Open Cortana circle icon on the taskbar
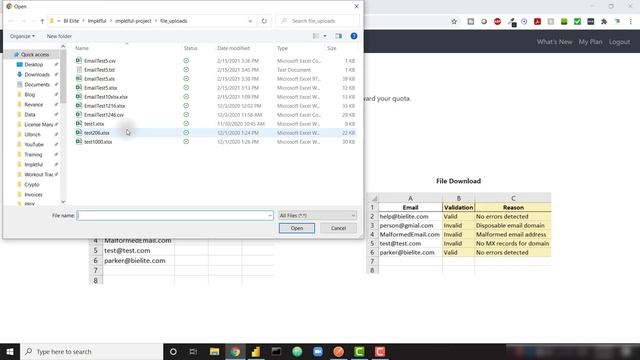 point(173,351)
